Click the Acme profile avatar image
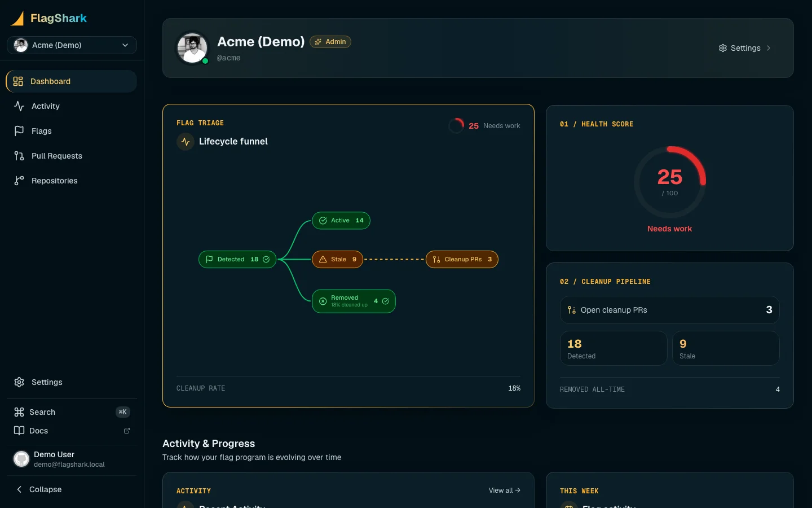 pyautogui.click(x=193, y=48)
